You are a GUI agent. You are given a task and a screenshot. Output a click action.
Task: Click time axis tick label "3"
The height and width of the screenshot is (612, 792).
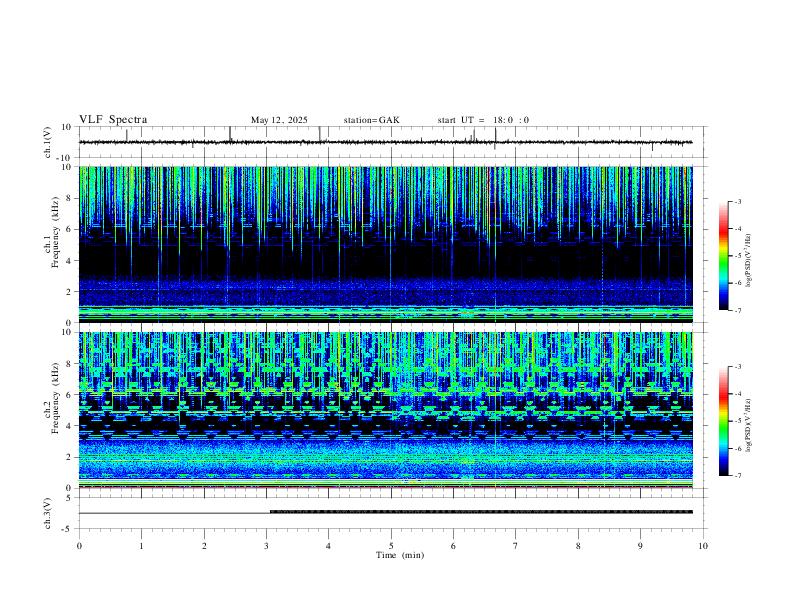coord(266,546)
